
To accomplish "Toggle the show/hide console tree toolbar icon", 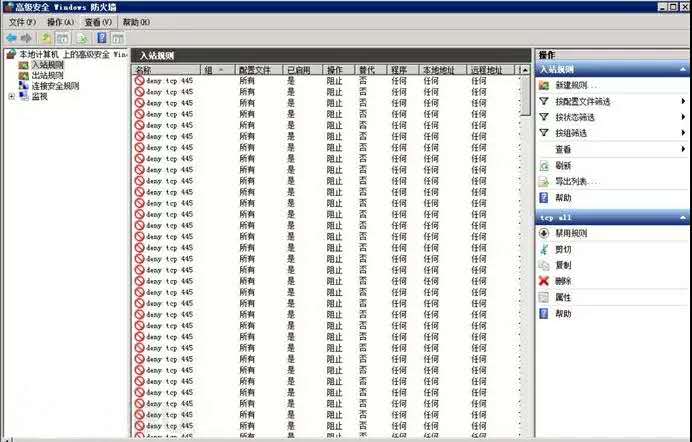I will (63, 38).
